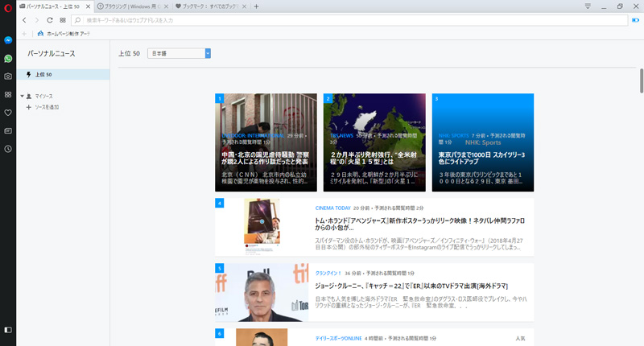This screenshot has height=346, width=644.
Task: Click the デイリースポーツONLINE source link
Action: (x=338, y=339)
